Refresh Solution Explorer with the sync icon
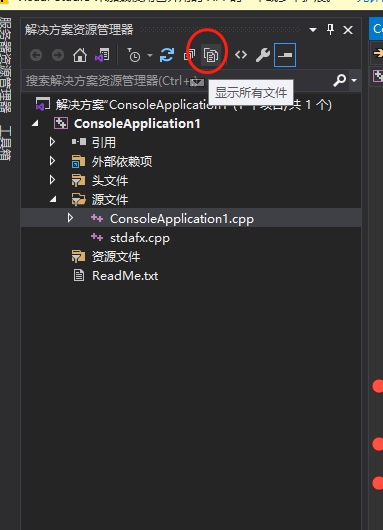 pos(167,55)
